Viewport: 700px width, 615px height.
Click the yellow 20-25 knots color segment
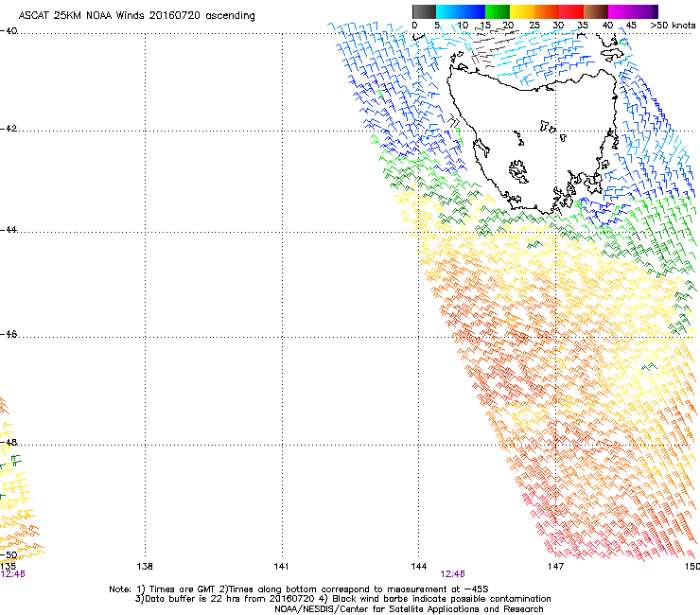pos(522,11)
